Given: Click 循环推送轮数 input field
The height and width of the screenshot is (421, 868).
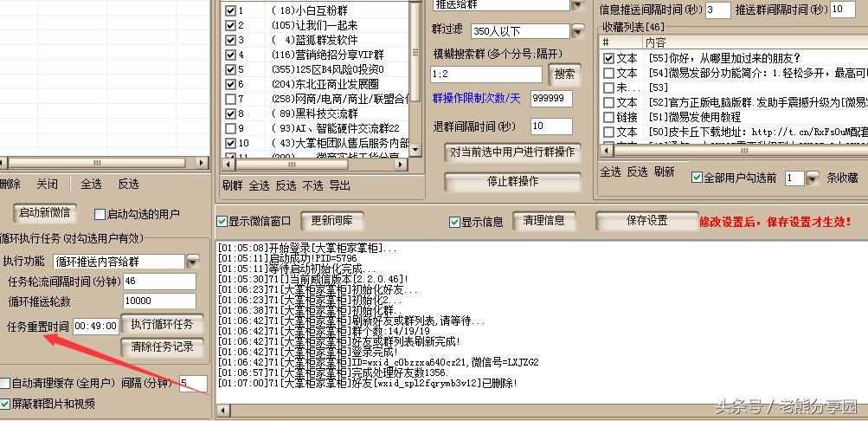Looking at the screenshot, I should tap(159, 301).
